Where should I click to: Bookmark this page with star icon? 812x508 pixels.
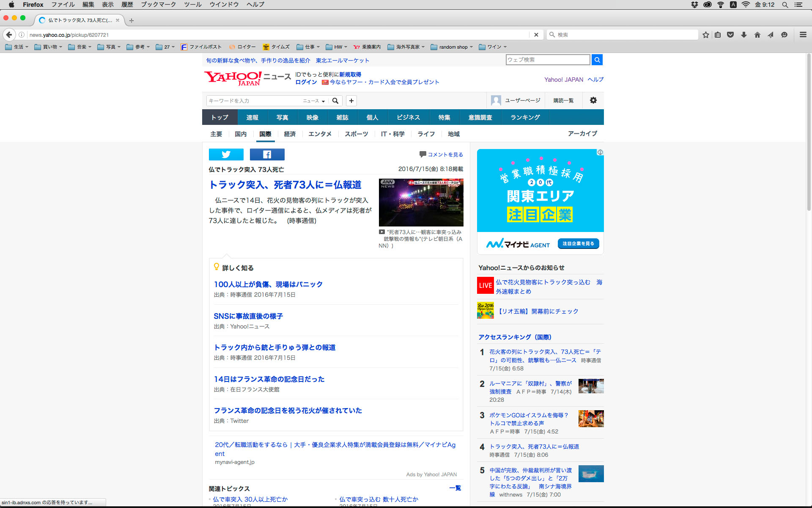tap(705, 35)
